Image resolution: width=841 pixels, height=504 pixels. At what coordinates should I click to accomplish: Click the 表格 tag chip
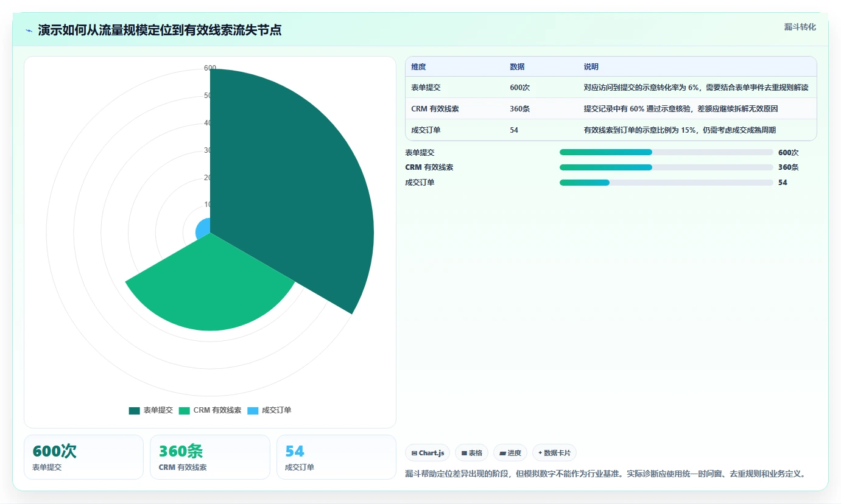tap(471, 453)
